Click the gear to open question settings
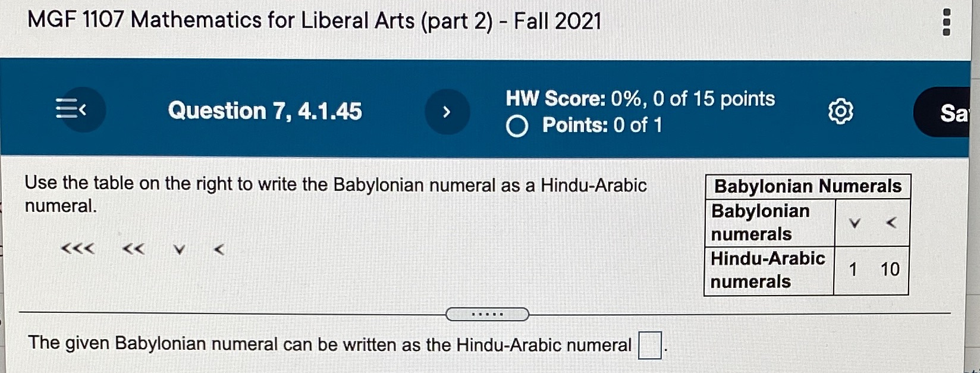The image size is (980, 373). [840, 112]
